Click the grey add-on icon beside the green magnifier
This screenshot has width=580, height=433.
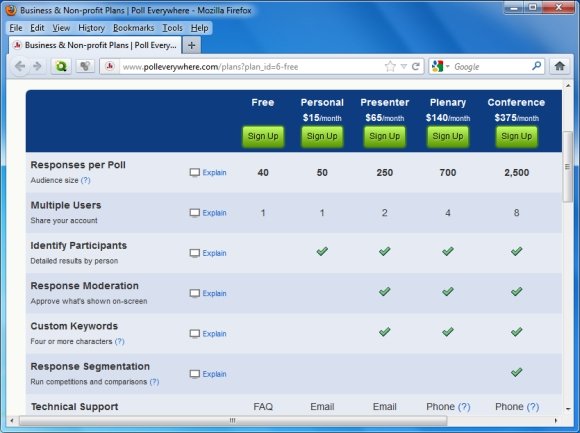[x=85, y=67]
